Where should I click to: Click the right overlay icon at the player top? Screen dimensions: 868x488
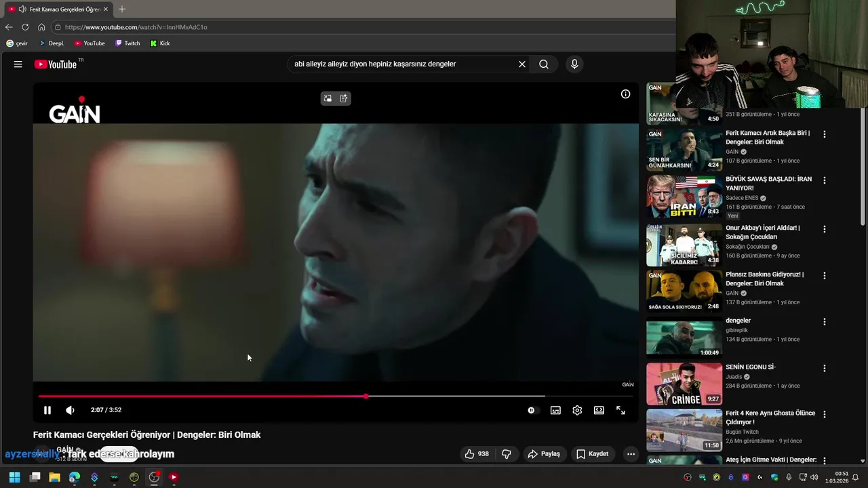click(x=344, y=98)
